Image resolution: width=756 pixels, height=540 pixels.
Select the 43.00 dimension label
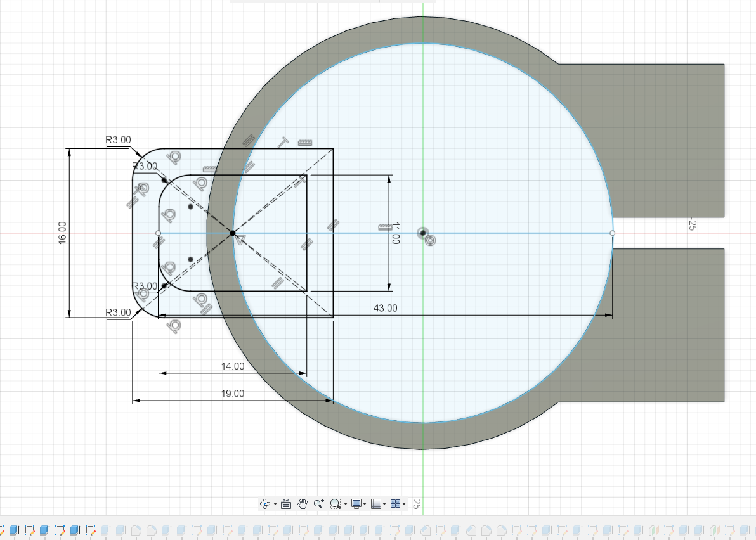(x=385, y=308)
